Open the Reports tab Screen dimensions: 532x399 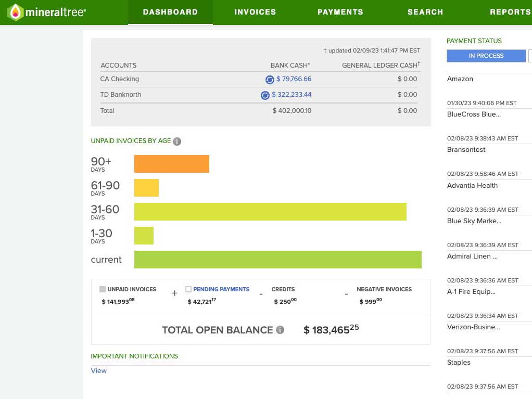point(510,12)
